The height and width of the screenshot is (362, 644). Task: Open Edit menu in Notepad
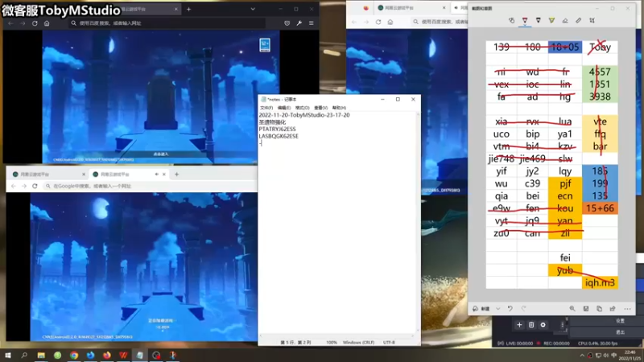284,108
